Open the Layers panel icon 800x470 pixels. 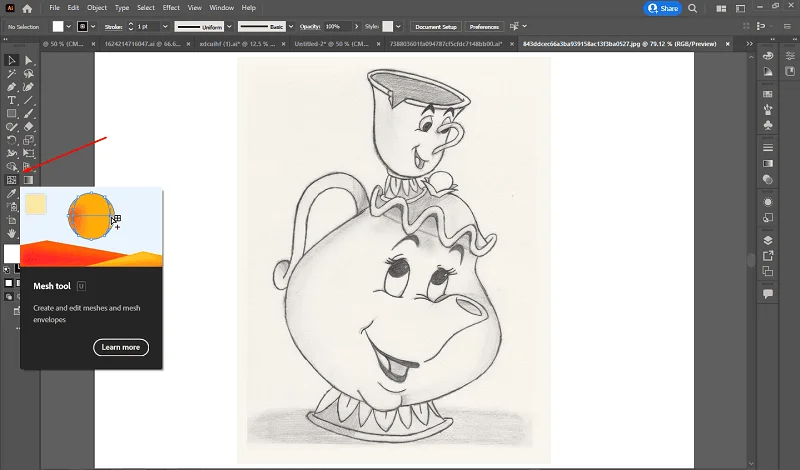point(768,240)
